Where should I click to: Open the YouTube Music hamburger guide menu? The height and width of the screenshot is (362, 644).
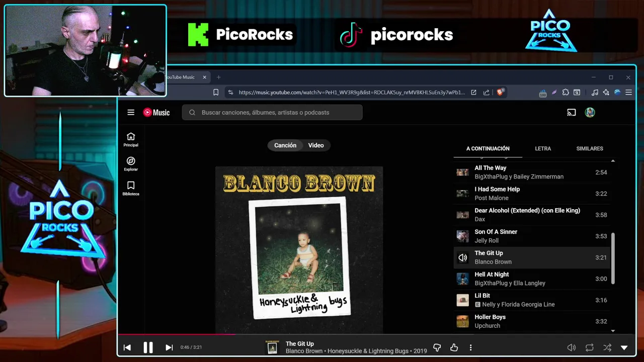coord(131,113)
